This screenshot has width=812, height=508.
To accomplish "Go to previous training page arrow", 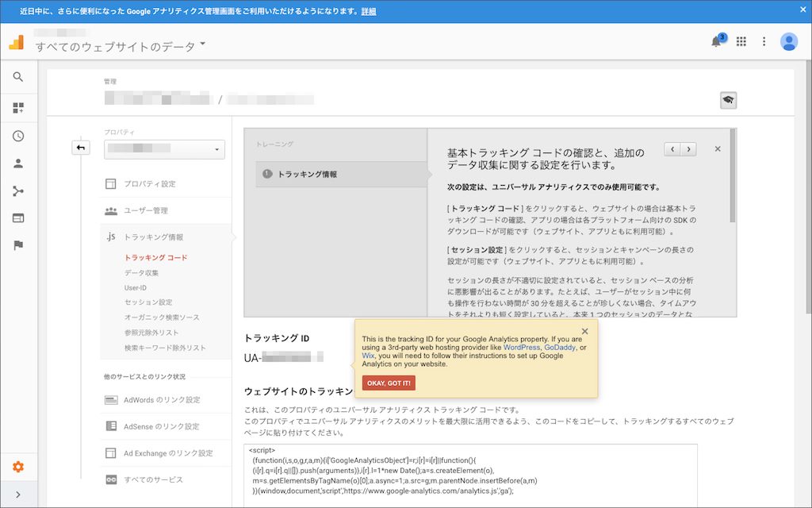I will coord(672,149).
